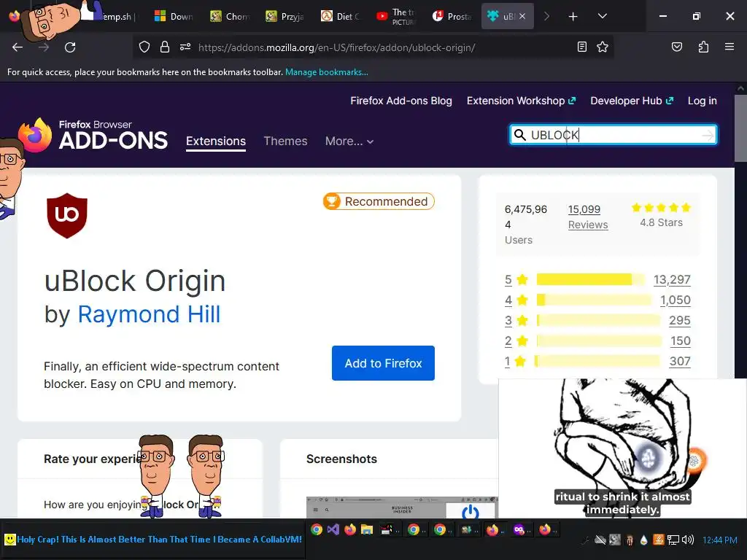Viewport: 747px width, 560px height.
Task: Click the page vertical scrollbar thumb
Action: 740,128
